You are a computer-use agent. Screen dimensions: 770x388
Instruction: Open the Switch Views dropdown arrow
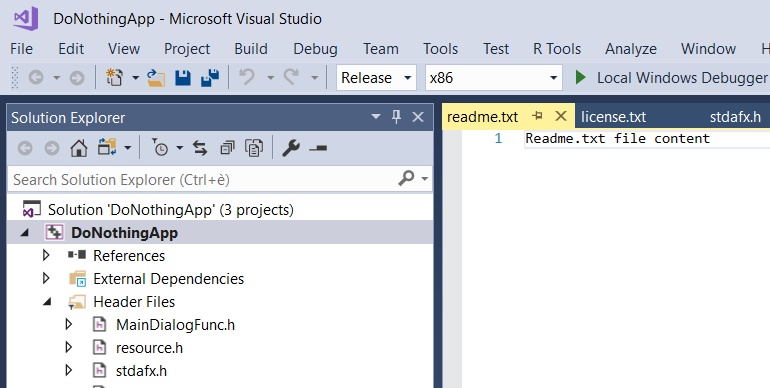click(128, 148)
